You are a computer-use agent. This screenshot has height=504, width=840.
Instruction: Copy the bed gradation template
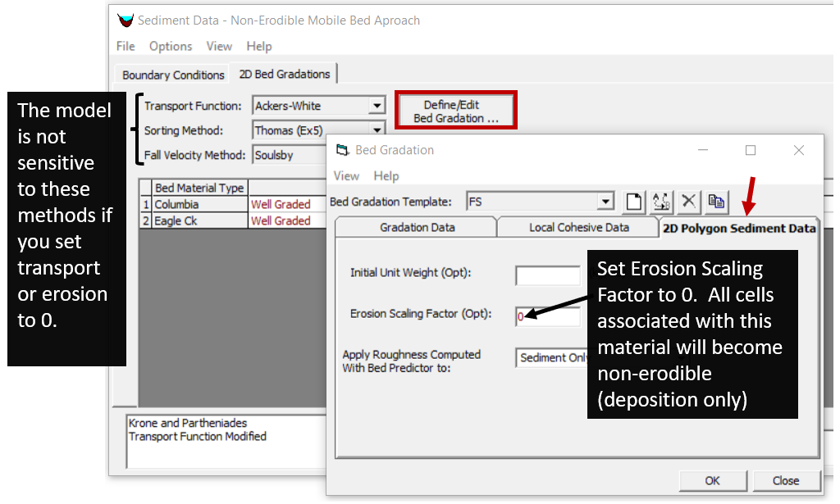(x=716, y=202)
